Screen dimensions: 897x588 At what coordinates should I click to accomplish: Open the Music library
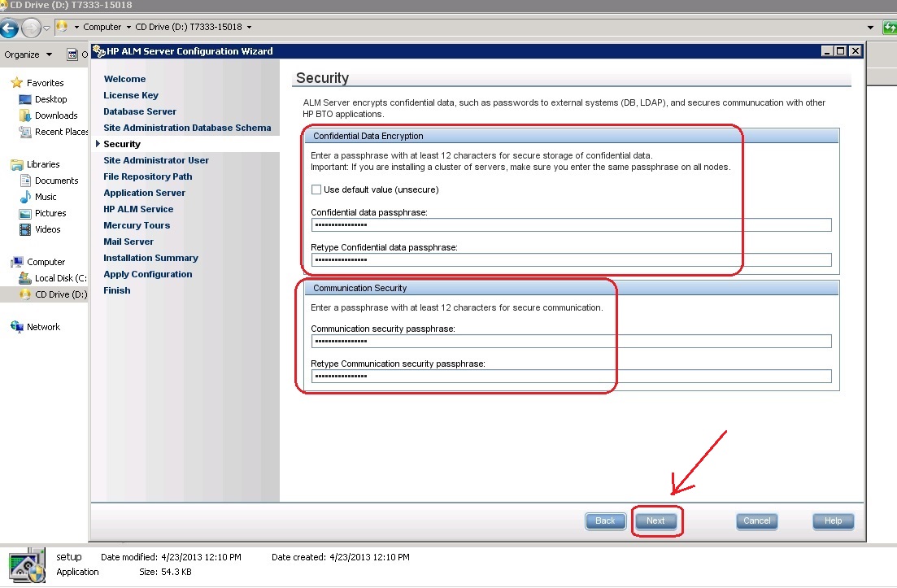pos(46,197)
